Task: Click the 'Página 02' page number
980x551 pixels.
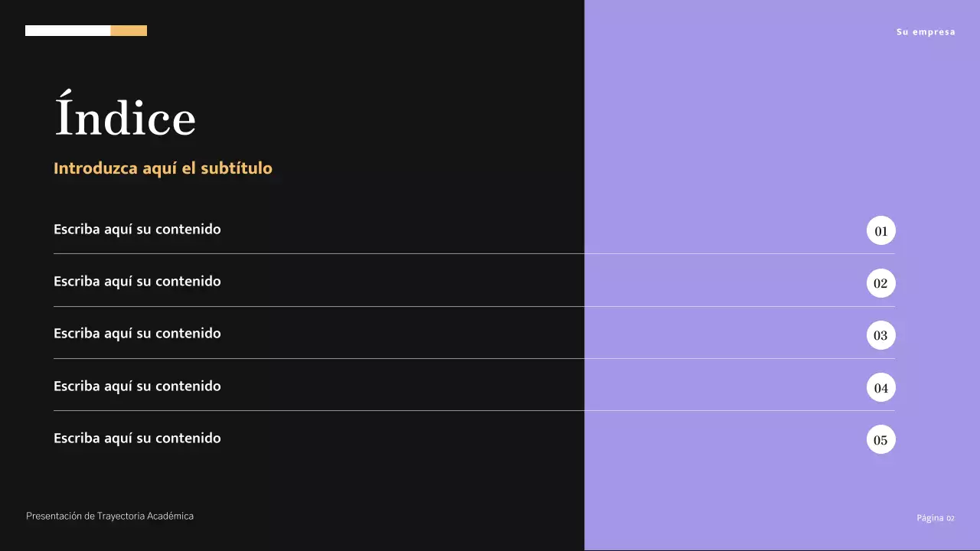Action: (x=935, y=518)
